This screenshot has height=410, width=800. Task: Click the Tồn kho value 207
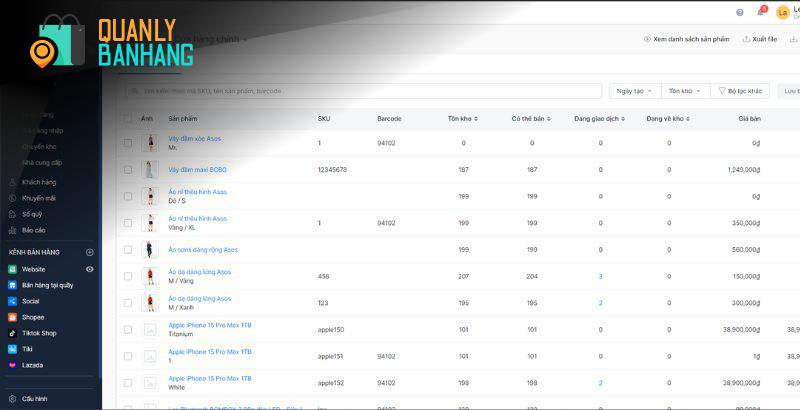(x=463, y=276)
